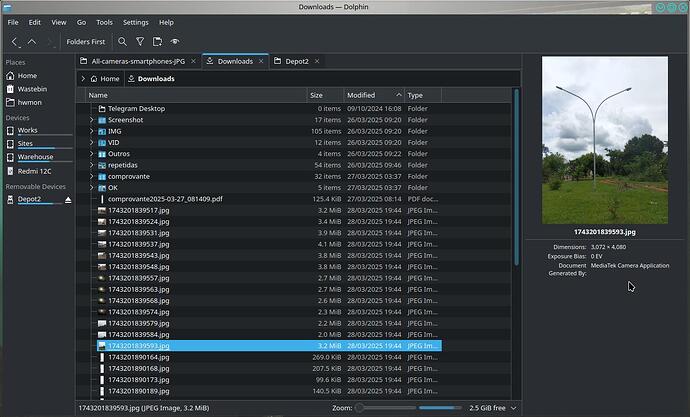Toggle hidden files with eye icon
Viewport: 690px width, 417px height.
pyautogui.click(x=176, y=42)
